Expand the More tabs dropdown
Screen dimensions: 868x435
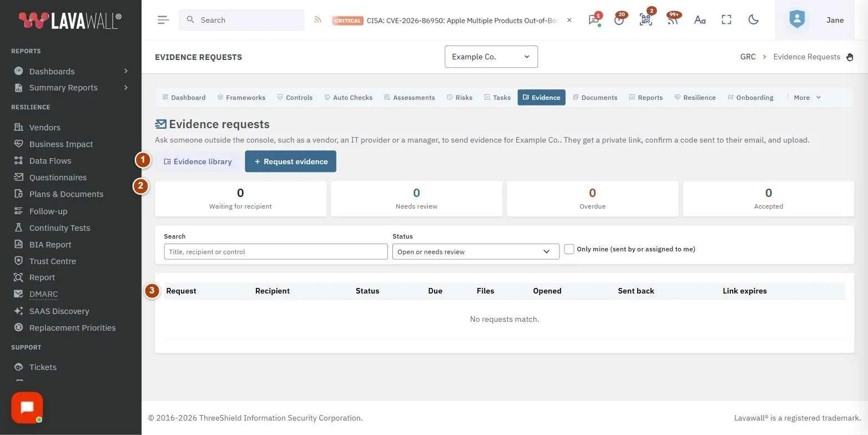804,97
